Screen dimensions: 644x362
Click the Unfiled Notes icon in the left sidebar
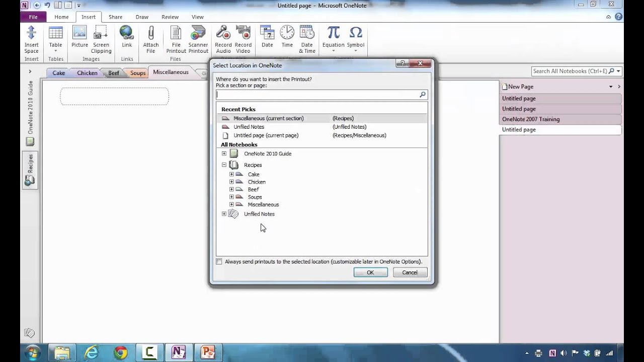[x=30, y=333]
